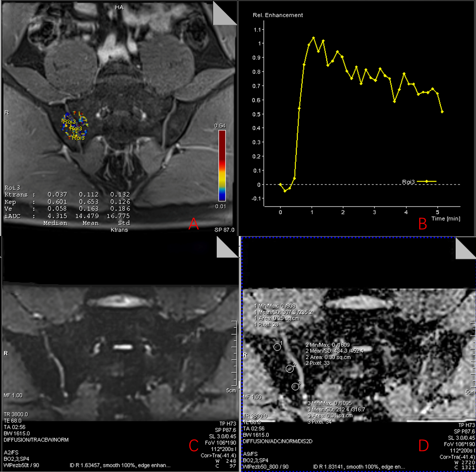Click the Ktrans color scale bar
Viewport: 476px width, 472px height.
point(222,166)
